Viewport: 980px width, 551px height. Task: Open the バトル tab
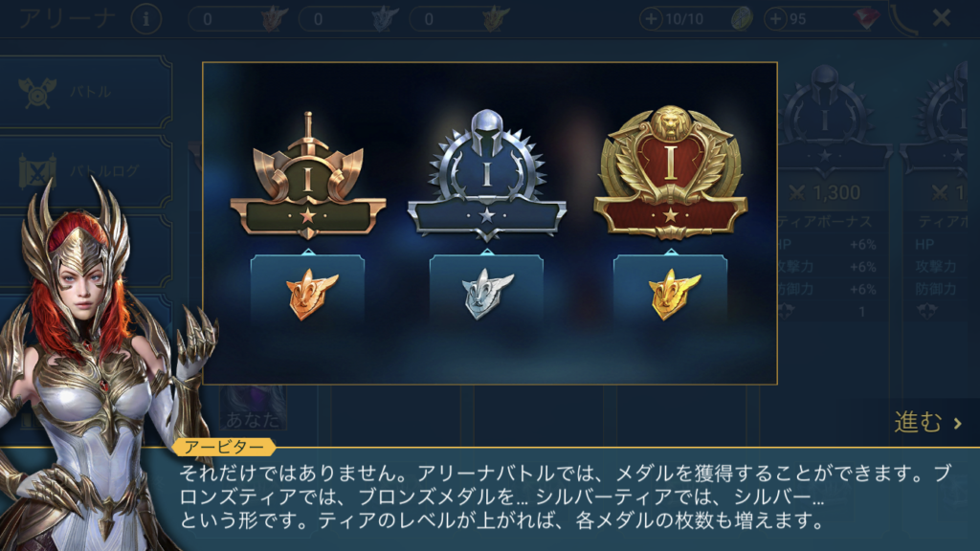(86, 93)
